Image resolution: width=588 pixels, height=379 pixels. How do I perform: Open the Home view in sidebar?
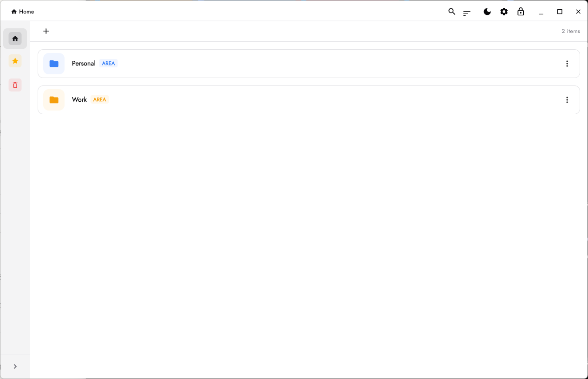click(x=15, y=39)
